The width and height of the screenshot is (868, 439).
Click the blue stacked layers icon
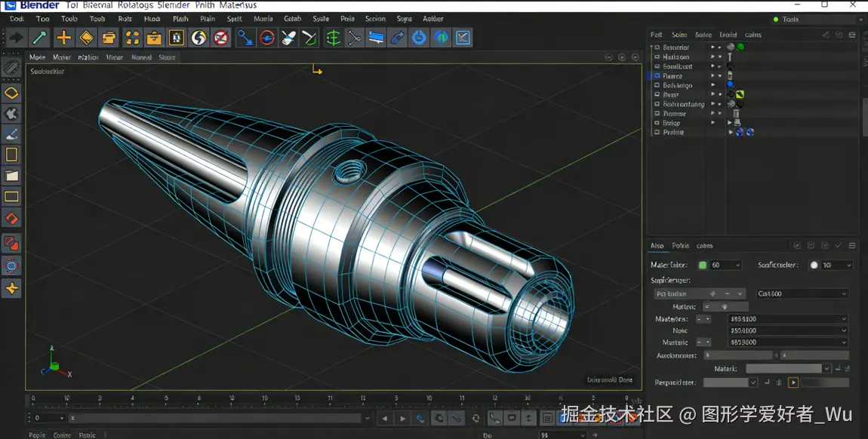pyautogui.click(x=376, y=38)
